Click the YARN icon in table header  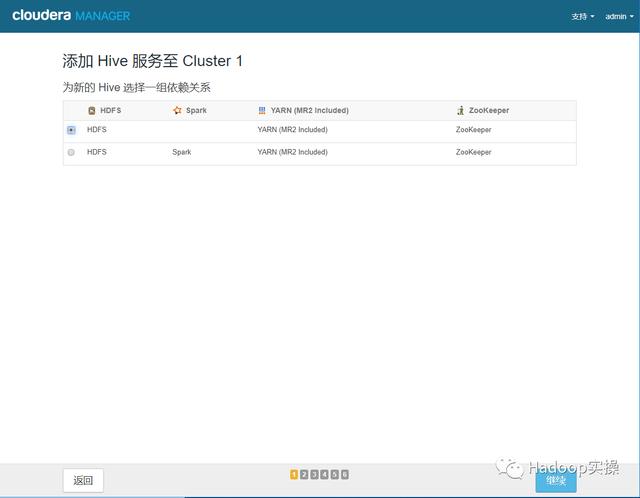[262, 110]
